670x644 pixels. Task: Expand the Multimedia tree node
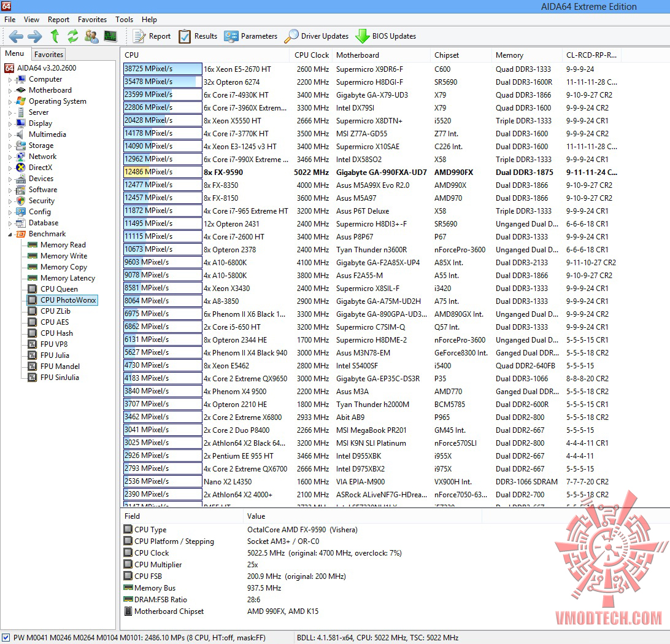point(10,135)
